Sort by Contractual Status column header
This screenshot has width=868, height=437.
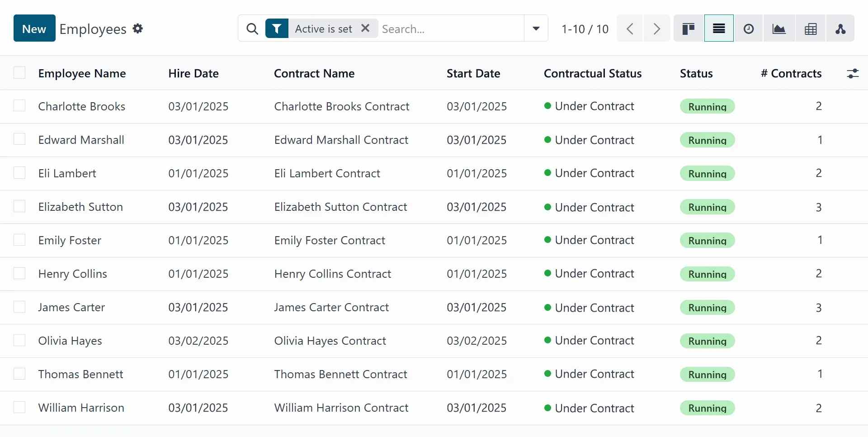[593, 73]
